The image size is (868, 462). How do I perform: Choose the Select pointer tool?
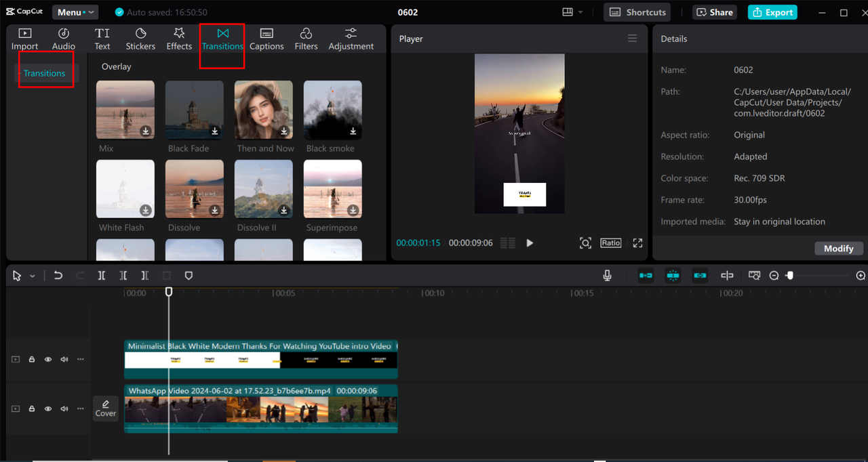[17, 276]
